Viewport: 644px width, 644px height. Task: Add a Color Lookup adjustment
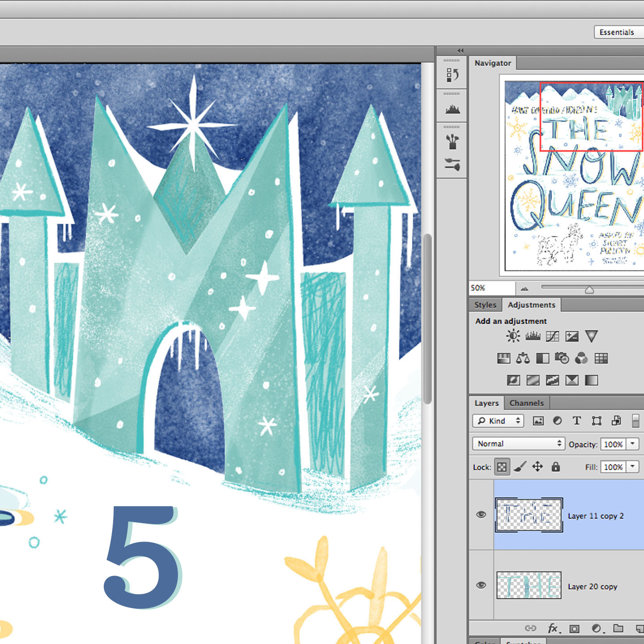coord(601,358)
